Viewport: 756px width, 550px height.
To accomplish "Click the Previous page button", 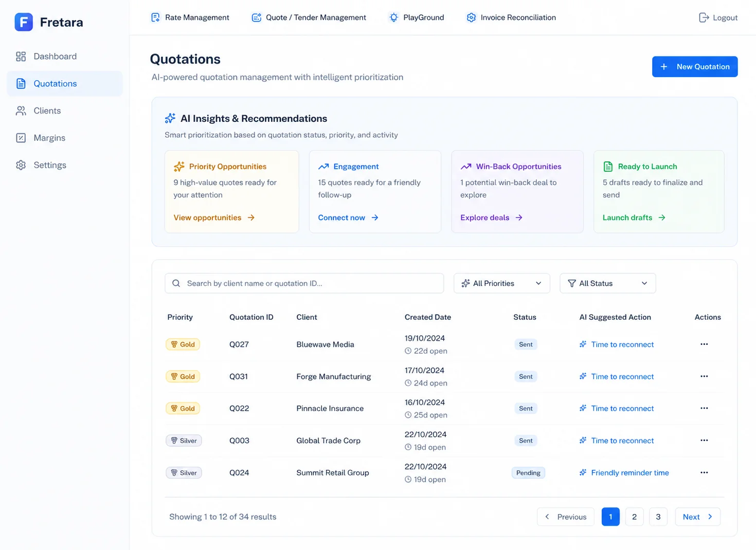I will point(566,517).
